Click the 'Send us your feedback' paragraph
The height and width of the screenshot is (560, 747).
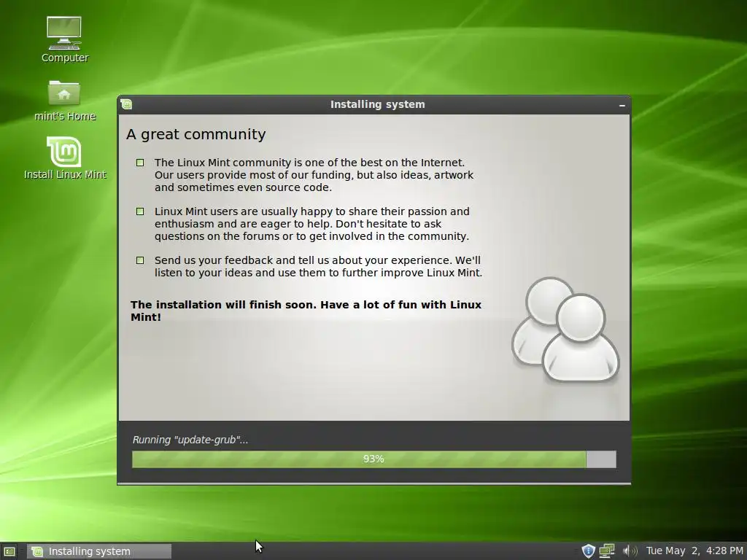pos(318,267)
